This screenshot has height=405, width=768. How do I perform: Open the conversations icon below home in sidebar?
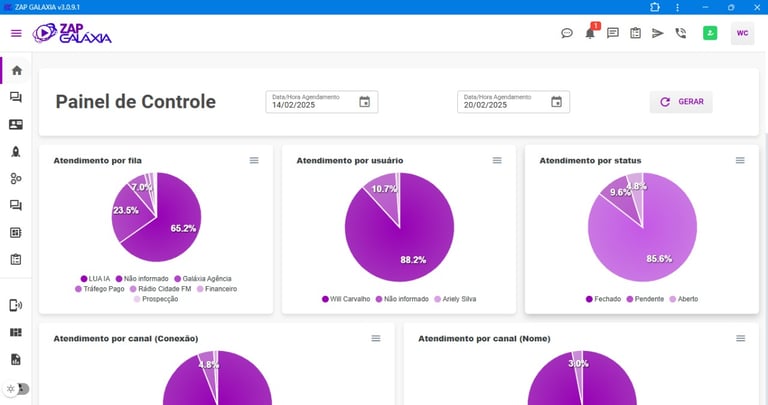16,97
